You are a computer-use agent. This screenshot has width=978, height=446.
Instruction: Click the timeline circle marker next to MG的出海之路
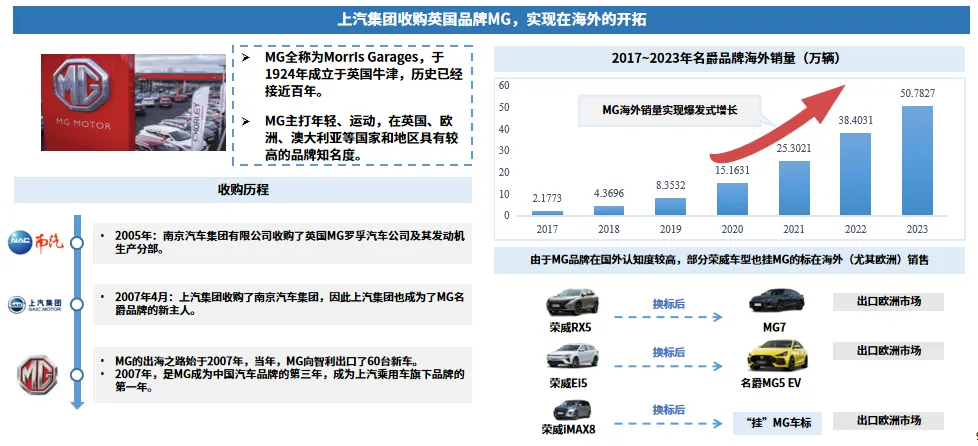(77, 375)
